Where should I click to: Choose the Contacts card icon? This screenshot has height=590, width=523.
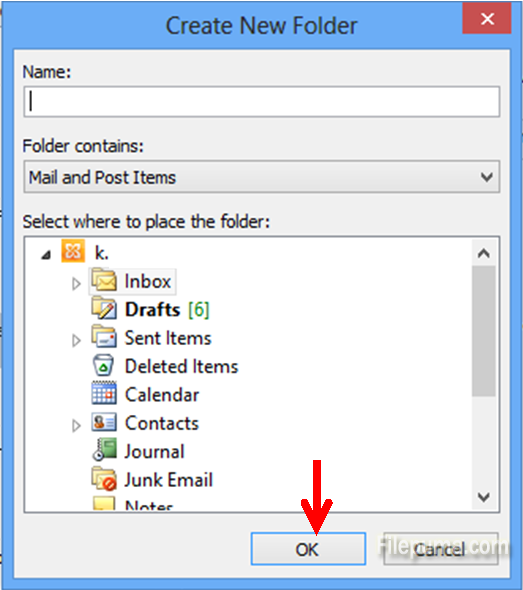[x=104, y=423]
